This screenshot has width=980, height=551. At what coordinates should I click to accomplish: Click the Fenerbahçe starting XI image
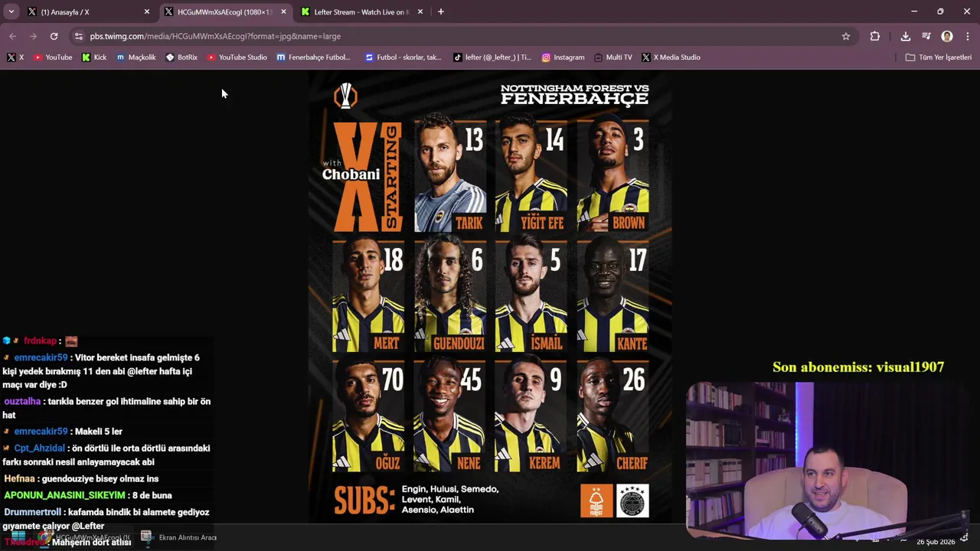(x=490, y=297)
